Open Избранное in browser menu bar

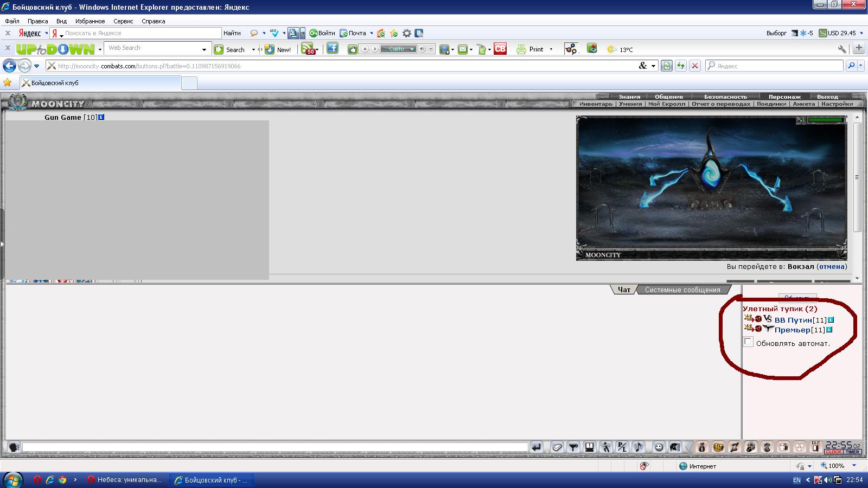90,21
